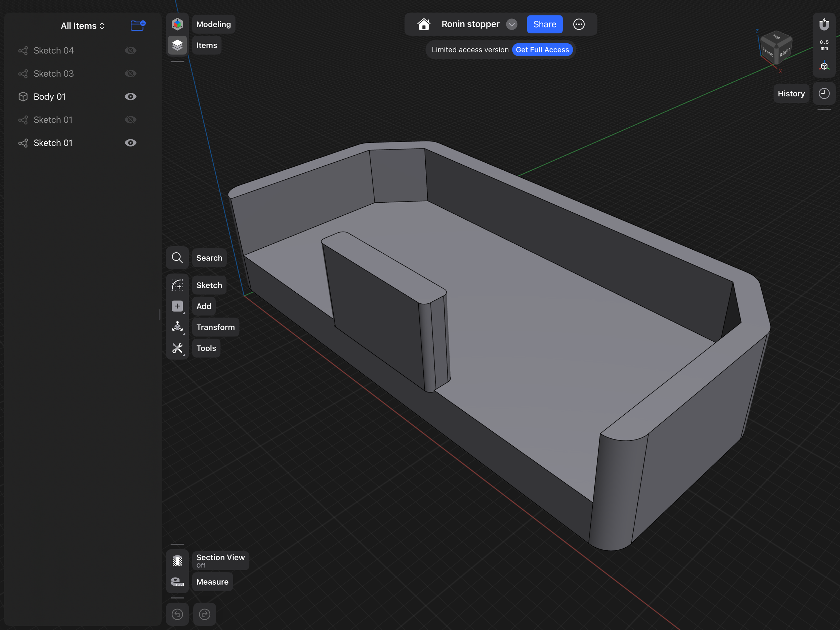840x630 pixels.
Task: Open the Tools menu
Action: [206, 348]
